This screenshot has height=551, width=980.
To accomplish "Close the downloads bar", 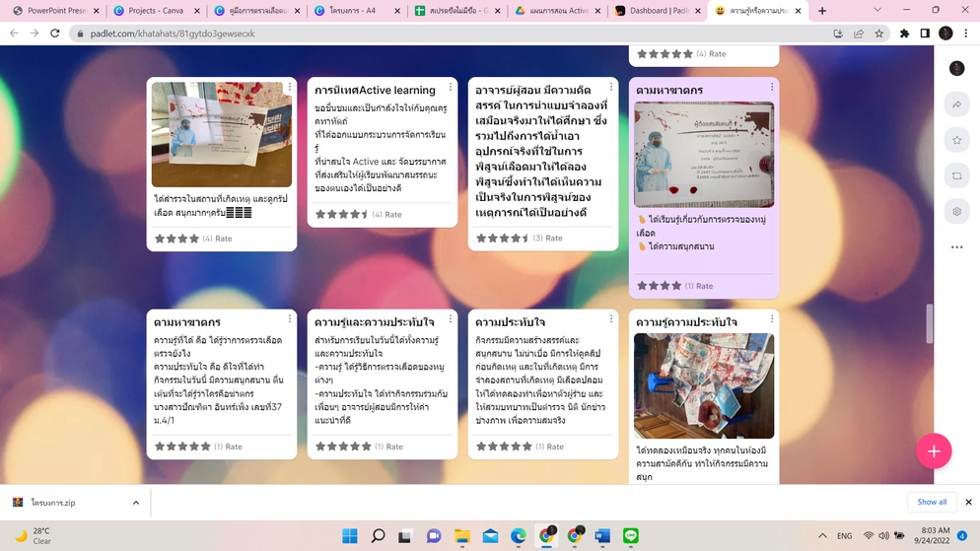I will pyautogui.click(x=968, y=502).
